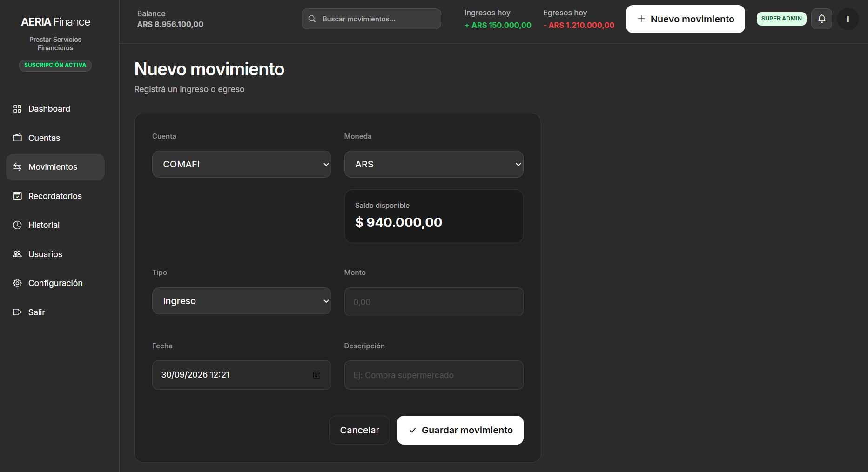This screenshot has height=472, width=868.
Task: Select Recordatorios in the sidebar
Action: tap(55, 196)
